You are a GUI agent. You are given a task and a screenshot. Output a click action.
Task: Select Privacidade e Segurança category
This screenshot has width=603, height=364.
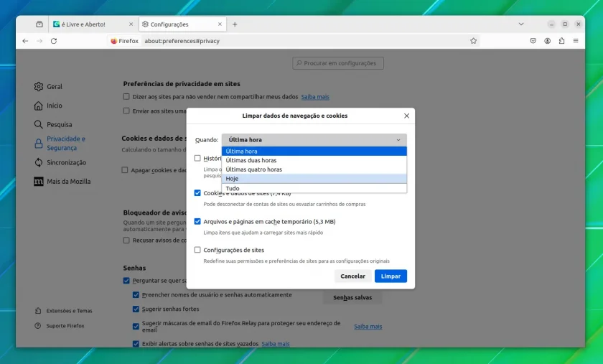[60, 143]
